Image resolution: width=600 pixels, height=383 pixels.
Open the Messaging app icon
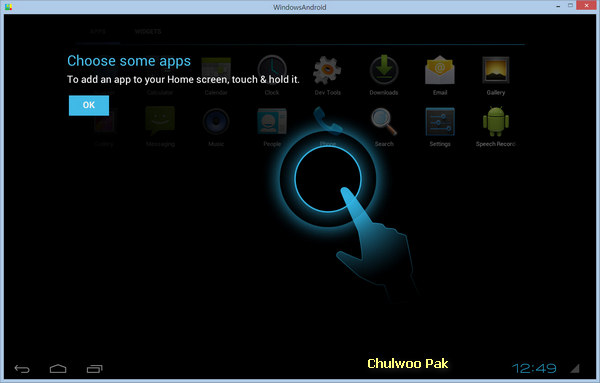[160, 121]
